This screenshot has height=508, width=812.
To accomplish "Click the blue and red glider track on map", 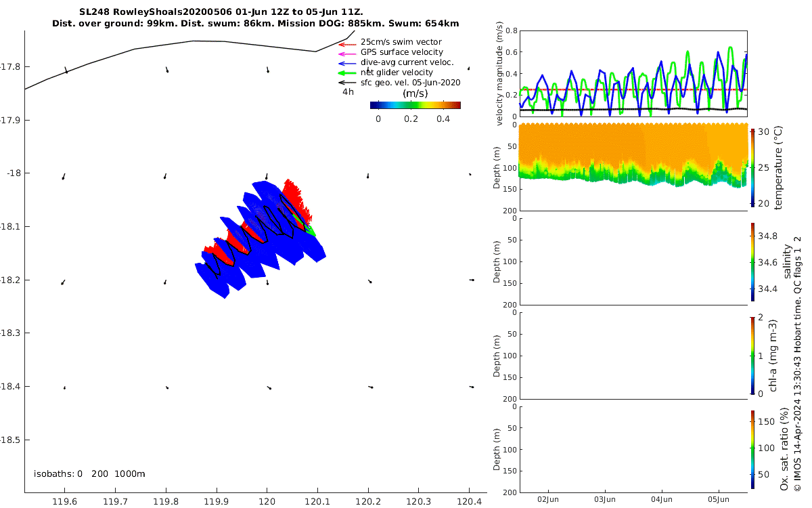I will 261,237.
